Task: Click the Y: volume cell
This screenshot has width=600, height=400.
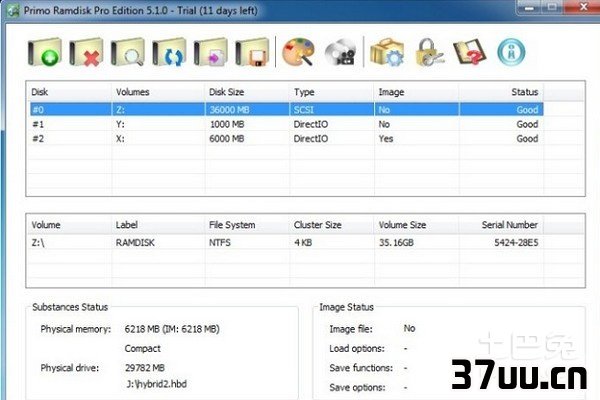Action: [x=120, y=124]
